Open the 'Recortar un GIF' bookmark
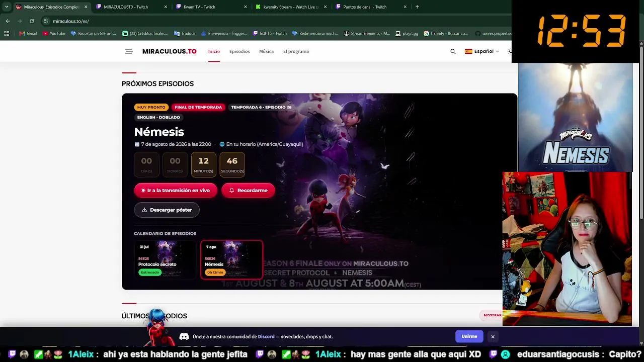The height and width of the screenshot is (362, 644). tap(94, 34)
